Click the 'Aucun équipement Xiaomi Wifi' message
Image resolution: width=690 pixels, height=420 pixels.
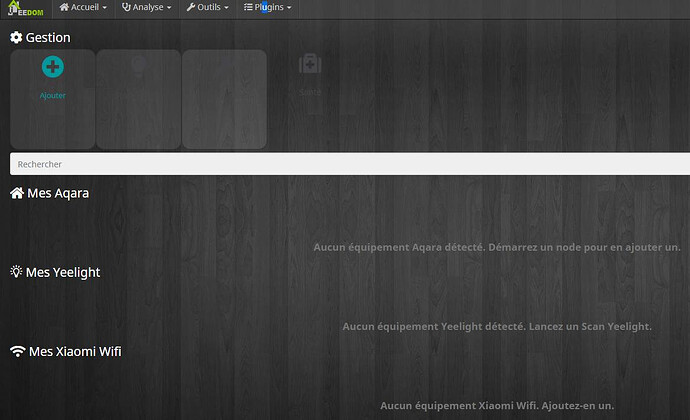497,406
